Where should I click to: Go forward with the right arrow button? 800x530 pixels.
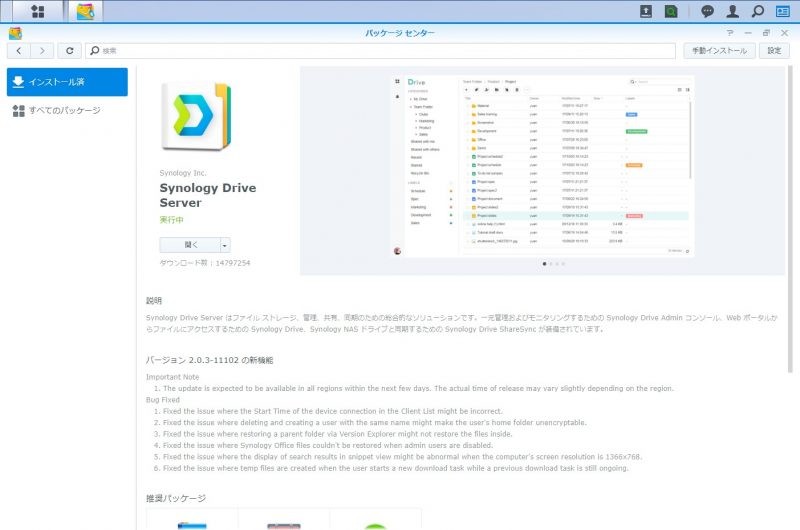pos(42,50)
